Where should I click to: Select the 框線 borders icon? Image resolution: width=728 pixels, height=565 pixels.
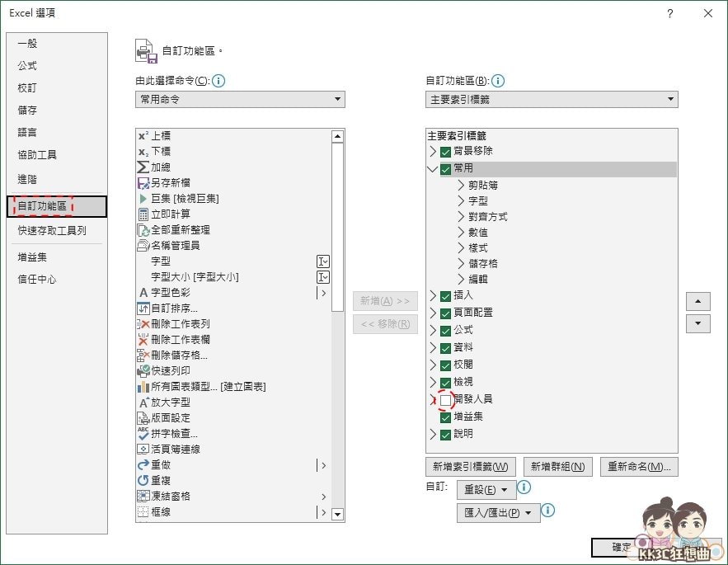coord(143,512)
